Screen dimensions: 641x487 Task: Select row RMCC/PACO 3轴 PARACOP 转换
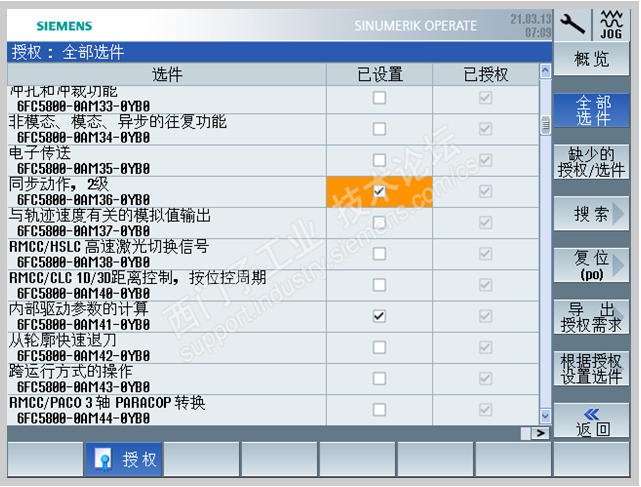[x=273, y=410]
